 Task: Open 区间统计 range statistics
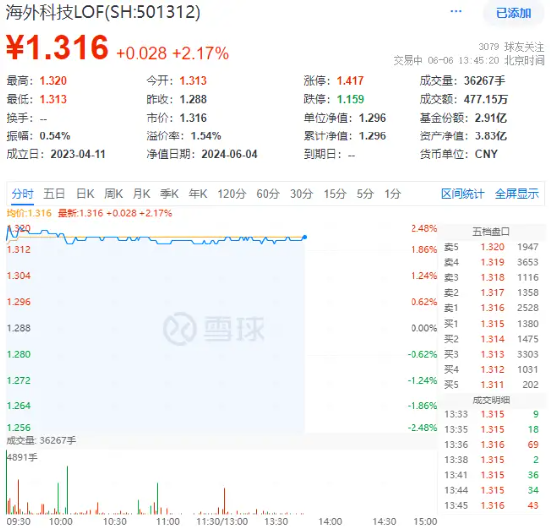coord(462,194)
